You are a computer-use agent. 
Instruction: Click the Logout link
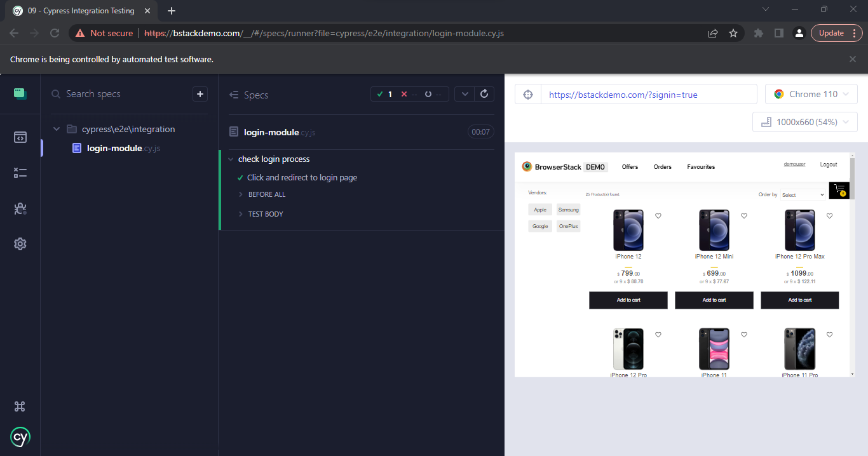coord(829,164)
